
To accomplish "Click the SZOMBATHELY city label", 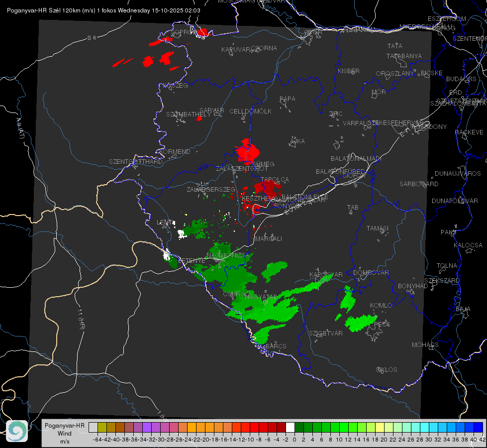I will [x=189, y=114].
